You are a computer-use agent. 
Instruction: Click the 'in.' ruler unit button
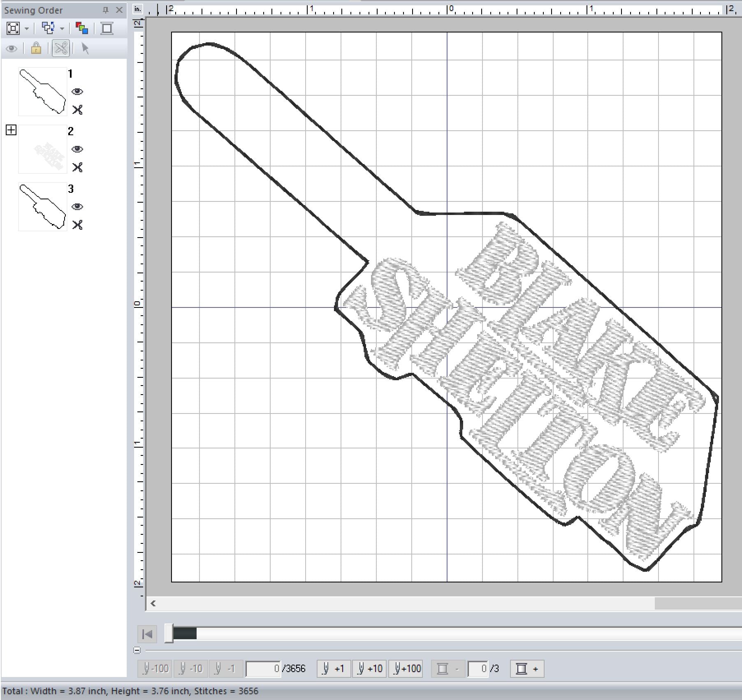(x=138, y=9)
